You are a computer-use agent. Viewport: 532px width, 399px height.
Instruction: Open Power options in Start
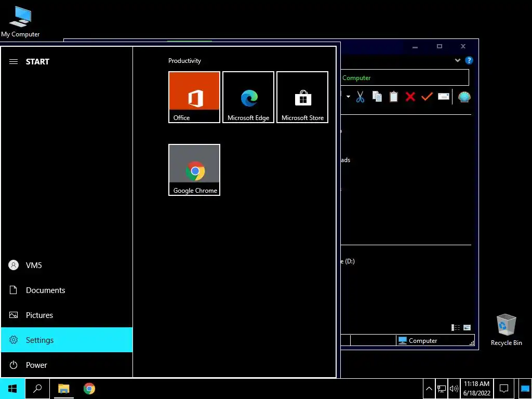point(66,365)
